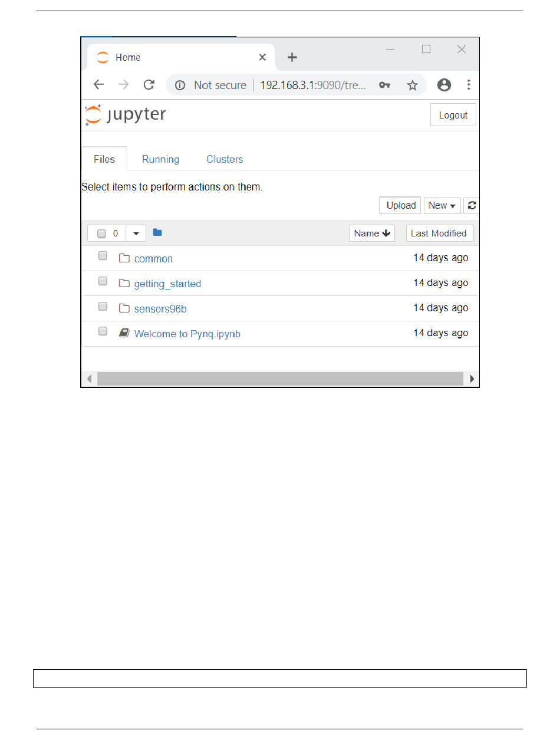The width and height of the screenshot is (560, 747).
Task: Open a new browser tab with plus icon
Action: click(x=292, y=57)
